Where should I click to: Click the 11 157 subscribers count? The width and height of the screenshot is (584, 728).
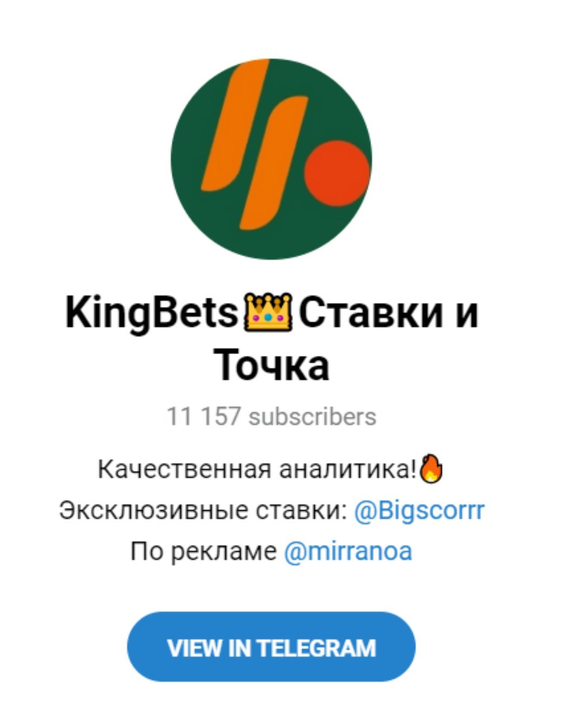point(271,417)
